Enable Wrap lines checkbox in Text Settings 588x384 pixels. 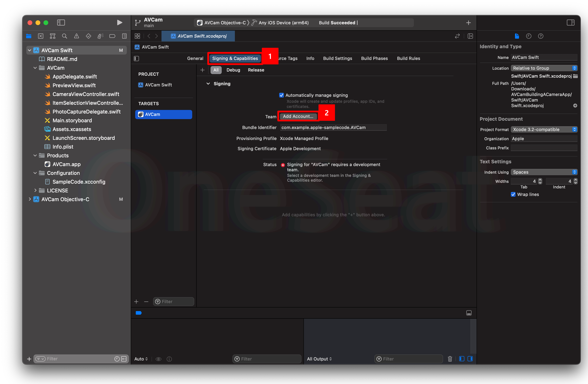tap(513, 194)
